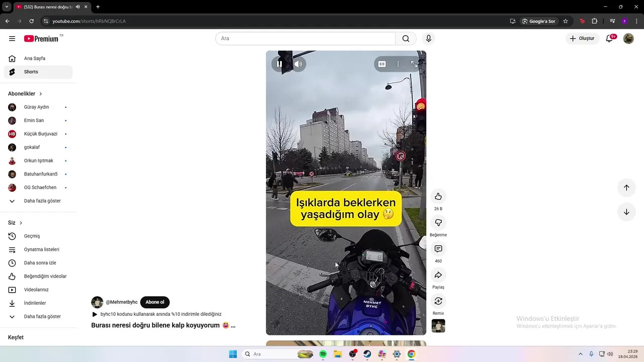The image size is (644, 362).
Task: Open the account avatar menu
Action: tap(628, 39)
